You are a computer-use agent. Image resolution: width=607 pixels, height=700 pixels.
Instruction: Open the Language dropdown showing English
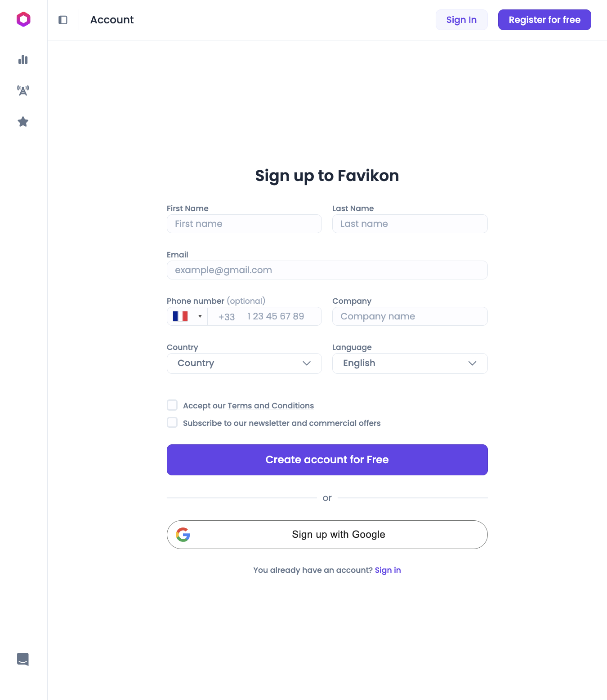410,363
